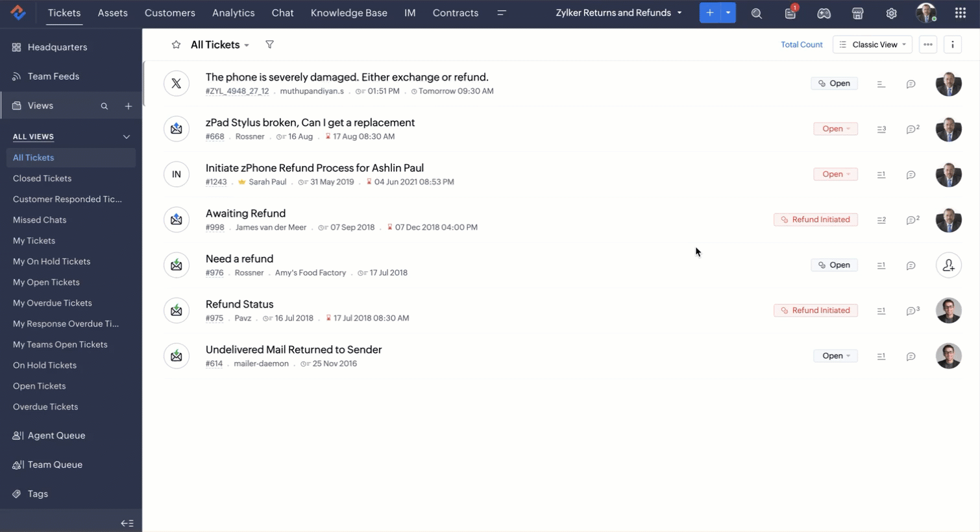
Task: Change Open status of Undelivered Mail ticket
Action: [835, 356]
